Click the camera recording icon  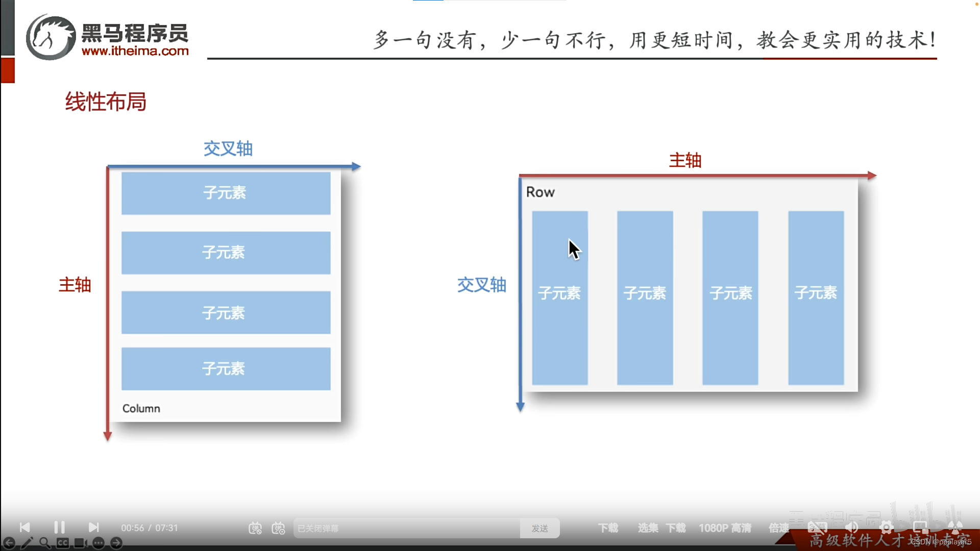click(x=81, y=543)
